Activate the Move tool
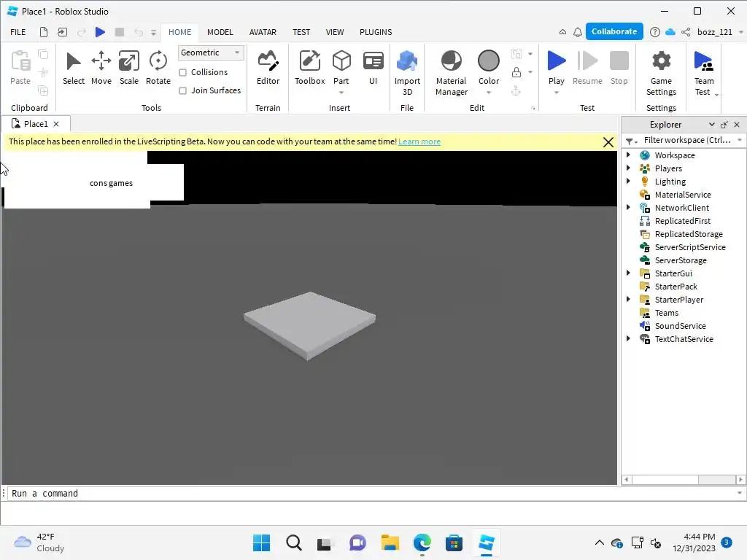747x560 pixels. pyautogui.click(x=101, y=68)
